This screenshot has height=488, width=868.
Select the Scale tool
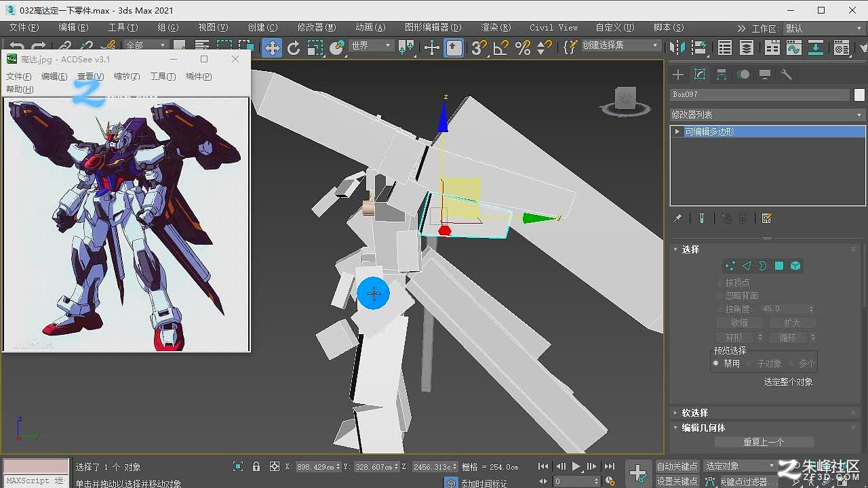click(315, 47)
